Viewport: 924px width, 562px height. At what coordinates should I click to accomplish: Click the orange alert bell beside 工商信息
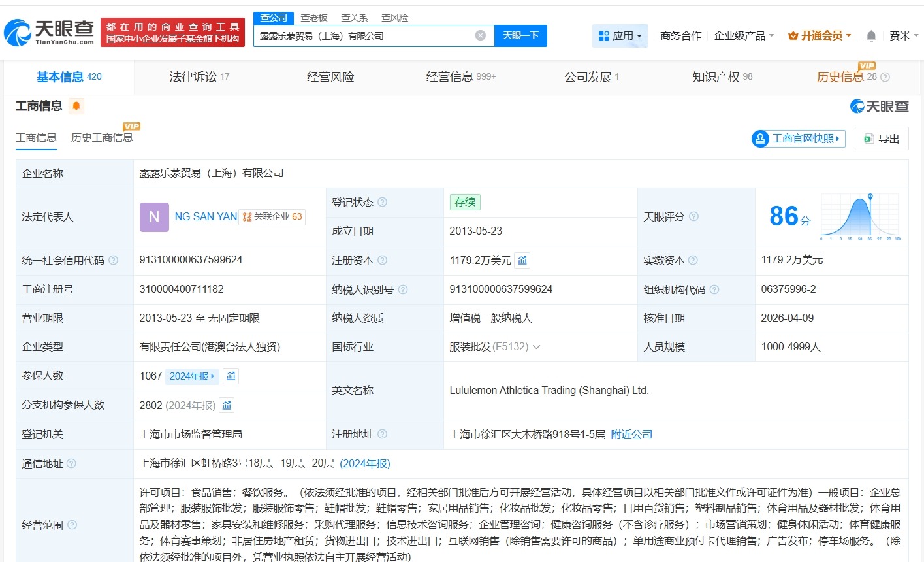[x=76, y=106]
